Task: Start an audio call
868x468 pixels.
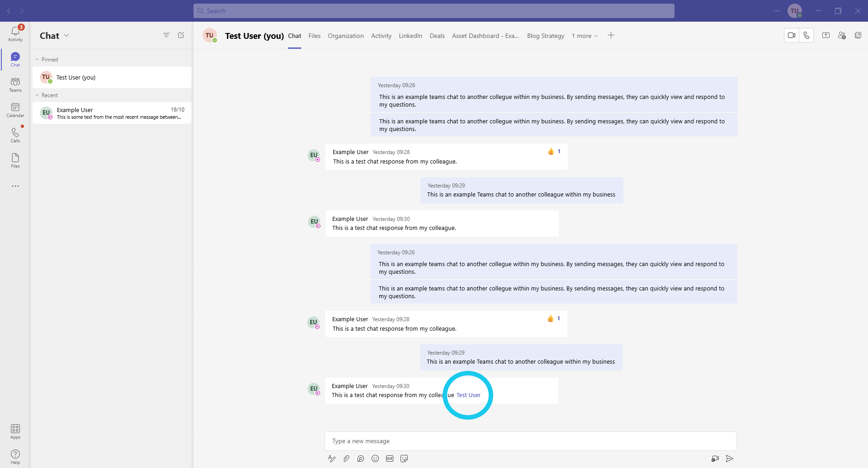Action: click(807, 35)
